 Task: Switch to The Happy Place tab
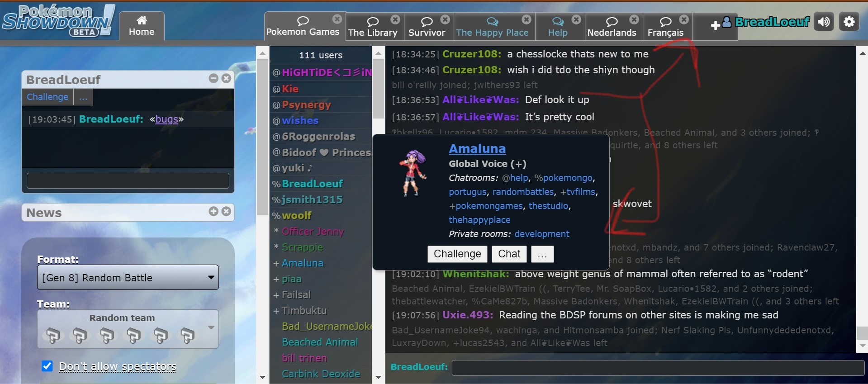492,27
